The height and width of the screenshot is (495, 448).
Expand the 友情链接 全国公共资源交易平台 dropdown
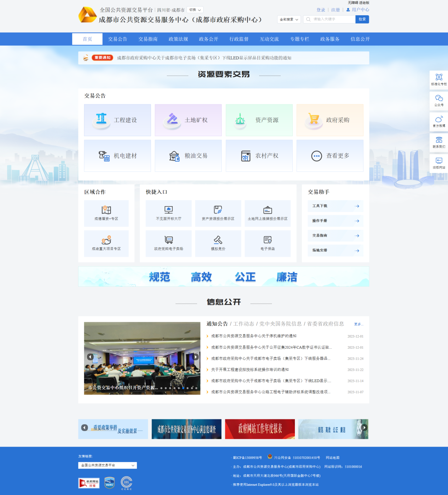click(107, 465)
